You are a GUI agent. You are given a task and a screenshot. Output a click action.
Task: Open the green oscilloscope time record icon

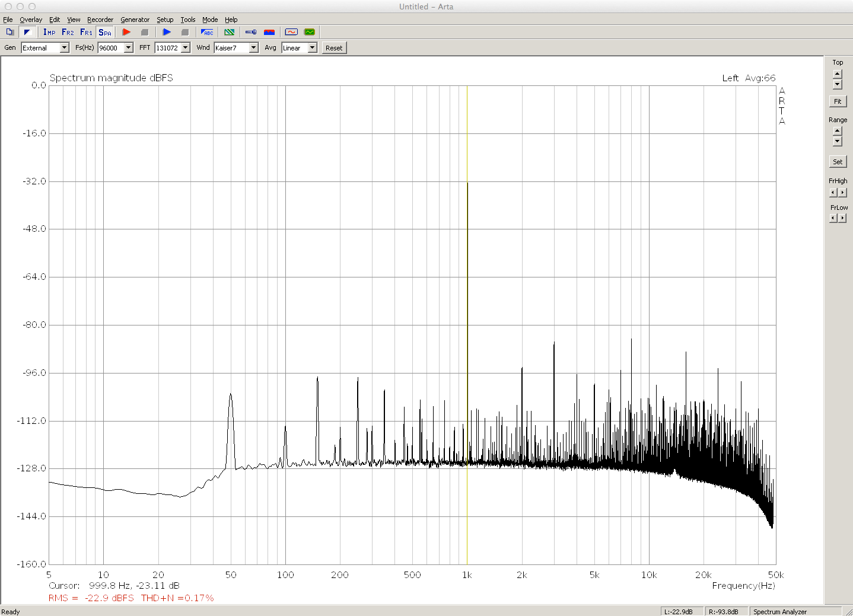pyautogui.click(x=310, y=32)
